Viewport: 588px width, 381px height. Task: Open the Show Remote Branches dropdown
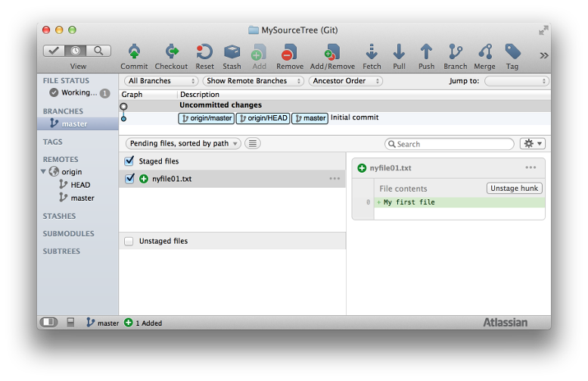click(253, 81)
